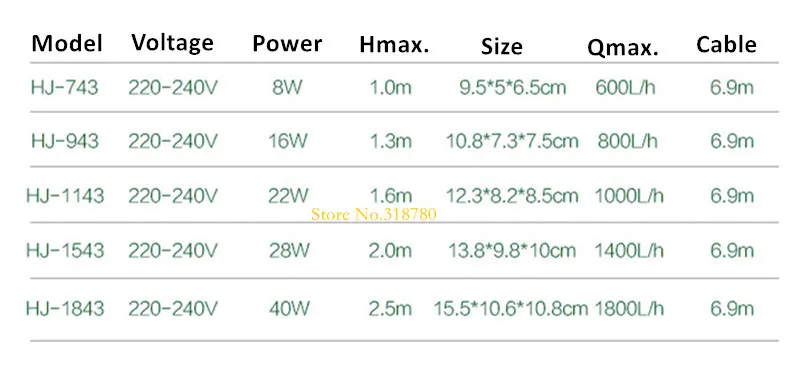
Task: Click the 9.5*5*6.5cm size value
Action: pos(513,87)
